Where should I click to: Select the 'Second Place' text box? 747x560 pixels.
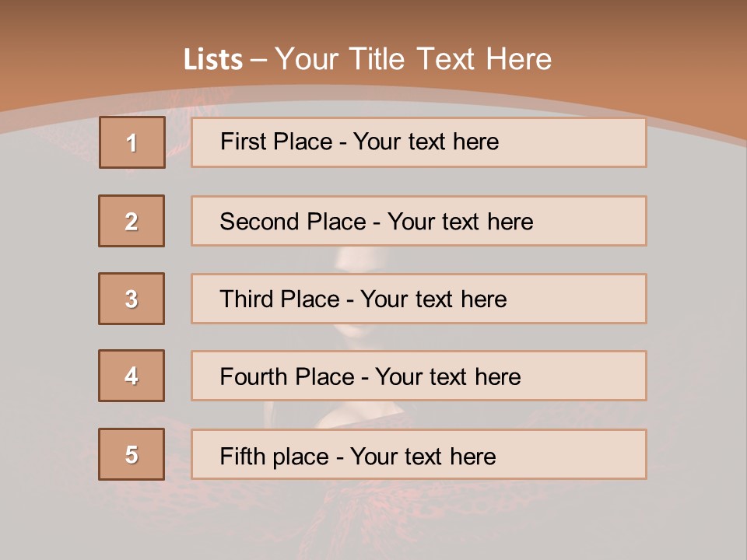click(419, 221)
